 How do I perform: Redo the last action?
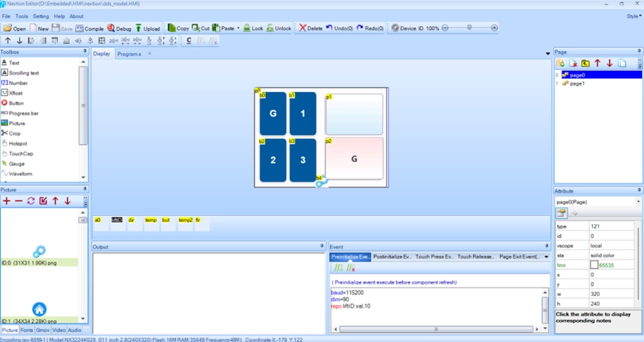click(370, 28)
